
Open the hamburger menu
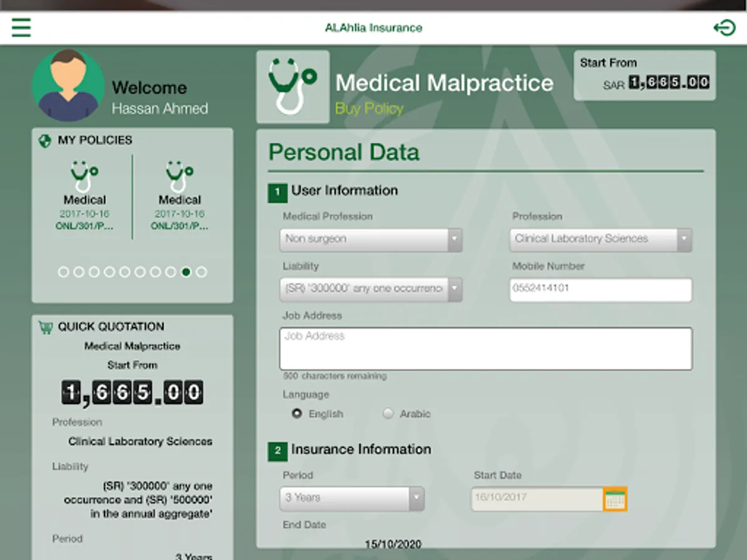pos(21,27)
